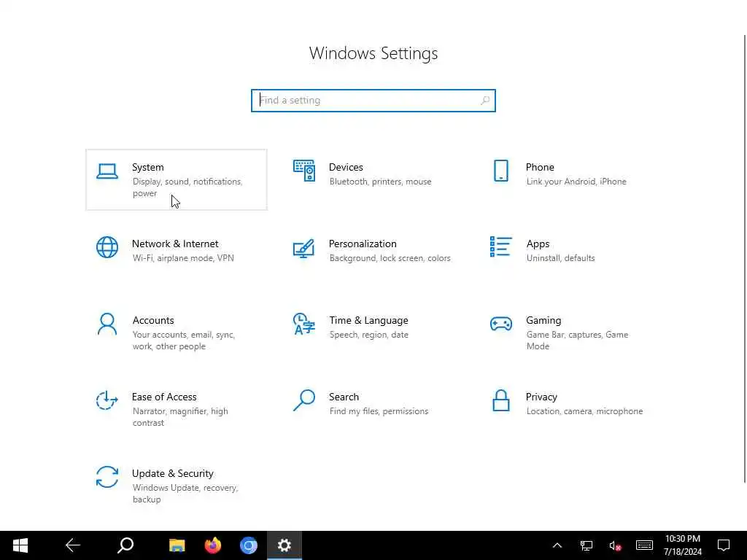
Task: Open the System settings title
Action: (x=147, y=167)
